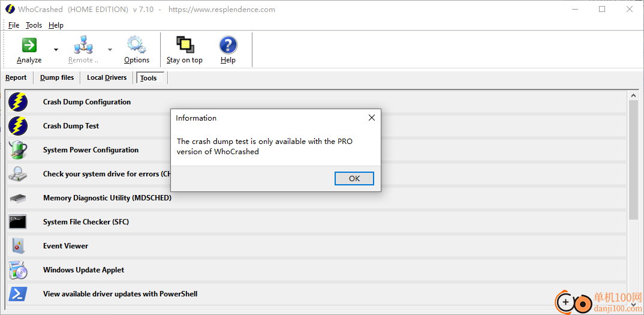The height and width of the screenshot is (315, 644).
Task: Open Crash Dump Configuration tool row
Action: click(x=317, y=102)
